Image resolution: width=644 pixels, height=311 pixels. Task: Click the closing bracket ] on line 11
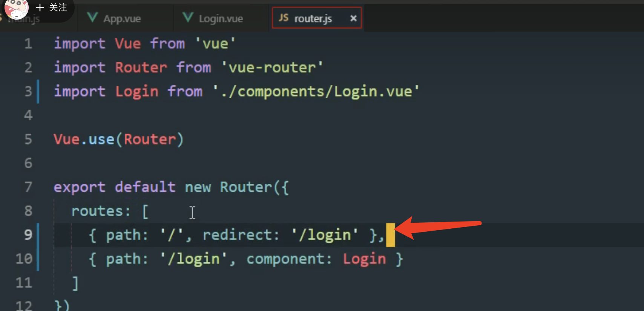pos(75,283)
